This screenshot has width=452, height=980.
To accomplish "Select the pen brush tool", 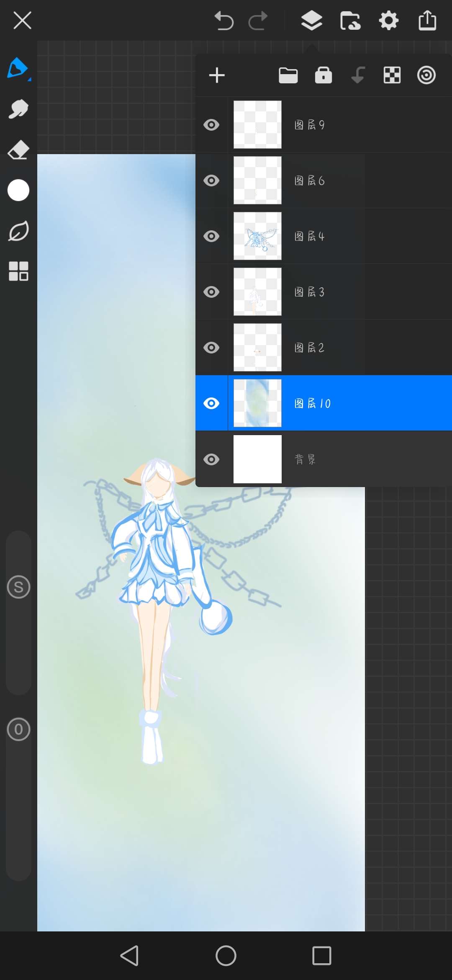I will (x=18, y=68).
